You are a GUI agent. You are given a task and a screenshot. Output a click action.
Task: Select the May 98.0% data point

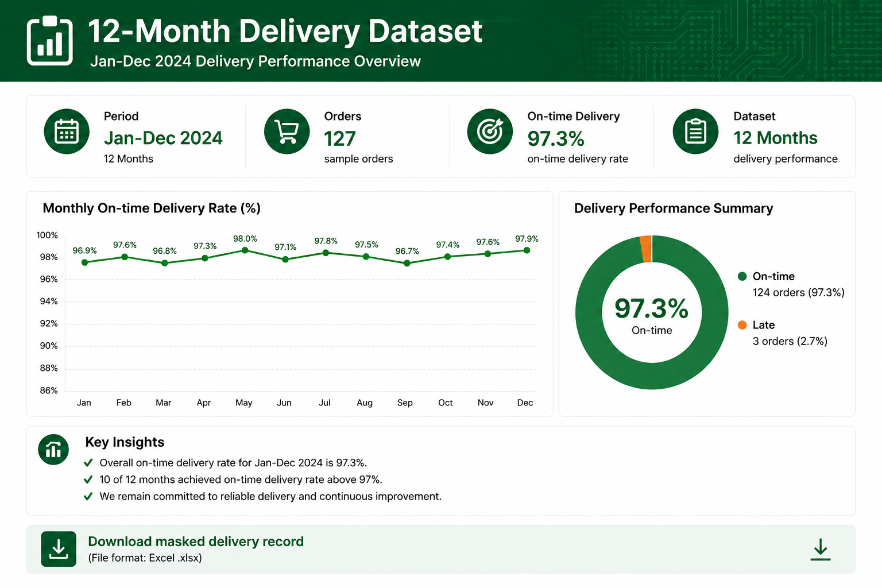pos(245,250)
